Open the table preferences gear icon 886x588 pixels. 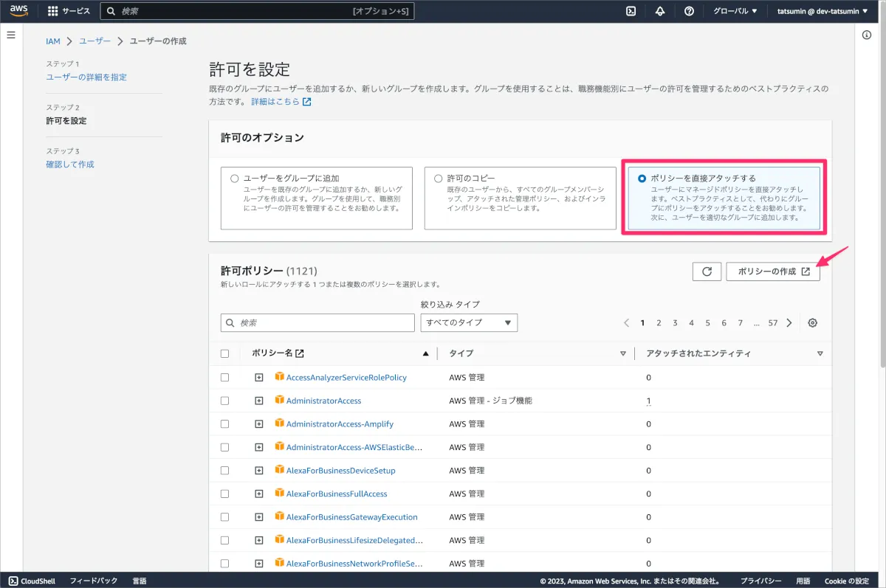coord(813,322)
